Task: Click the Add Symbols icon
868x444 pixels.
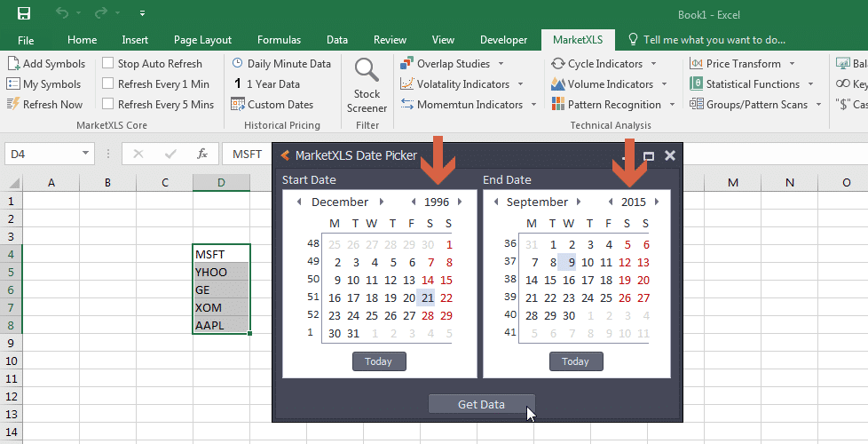Action: 13,64
